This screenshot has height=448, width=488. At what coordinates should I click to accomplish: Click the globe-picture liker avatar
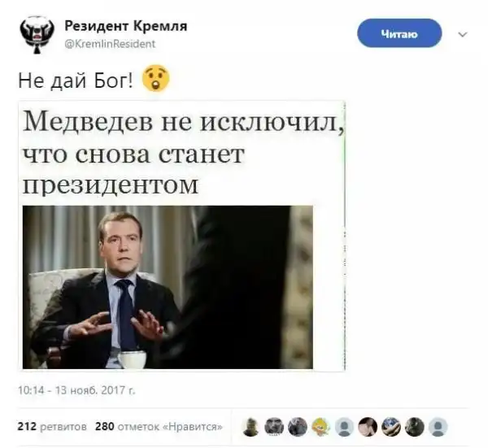point(391,427)
